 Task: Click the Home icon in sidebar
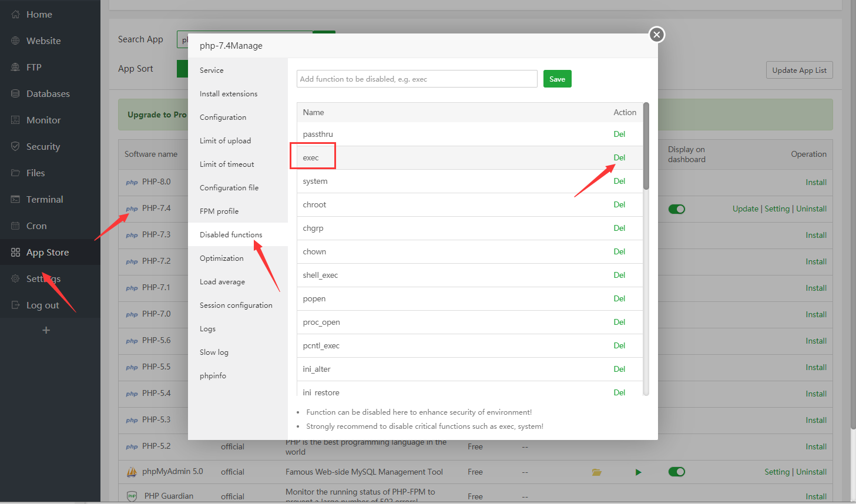pyautogui.click(x=16, y=15)
